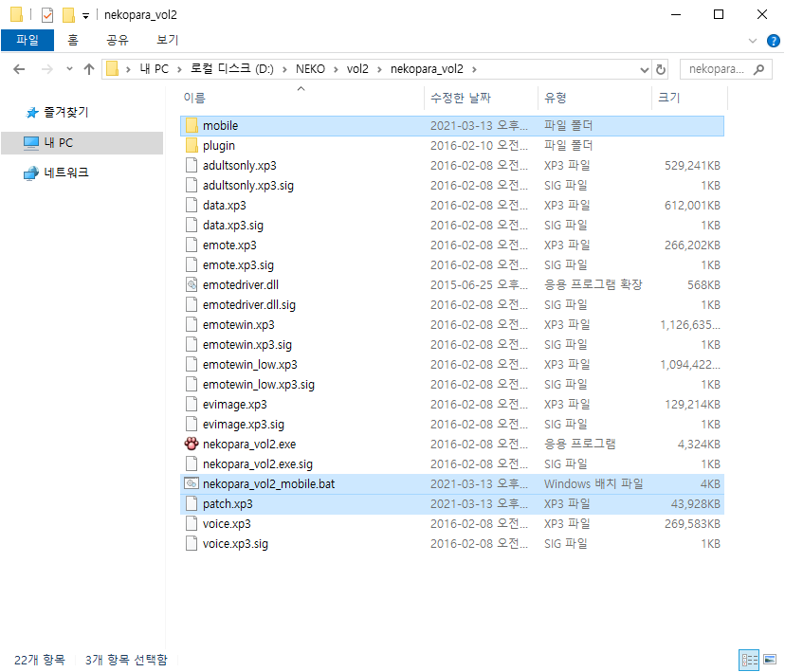Select the evimage.xp3 file

click(452, 405)
